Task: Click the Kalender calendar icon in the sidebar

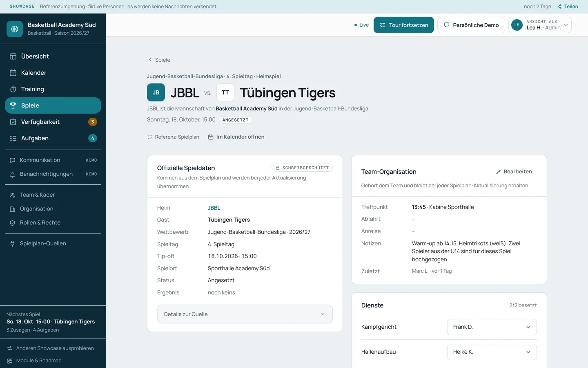Action: [13, 73]
